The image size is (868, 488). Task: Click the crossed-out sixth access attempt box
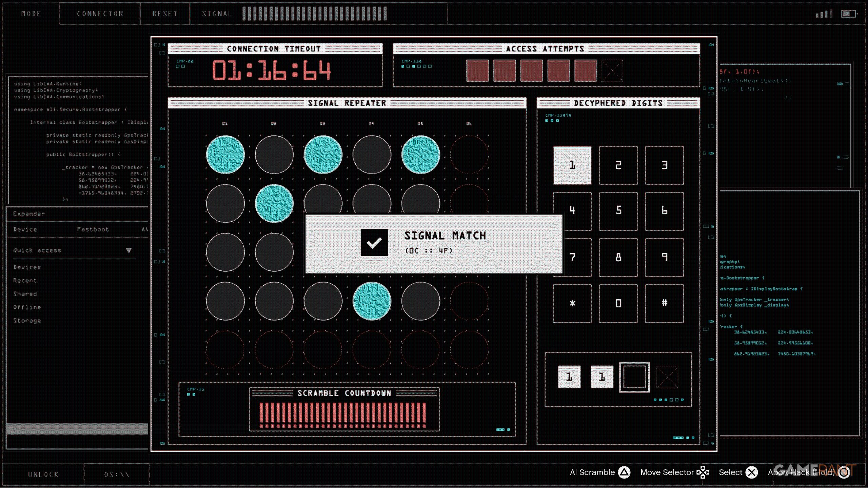612,71
